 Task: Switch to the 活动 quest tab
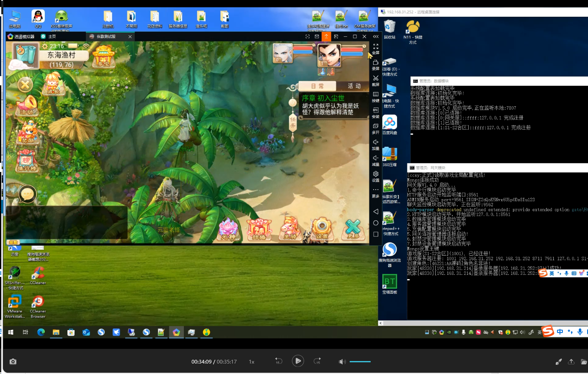point(354,86)
